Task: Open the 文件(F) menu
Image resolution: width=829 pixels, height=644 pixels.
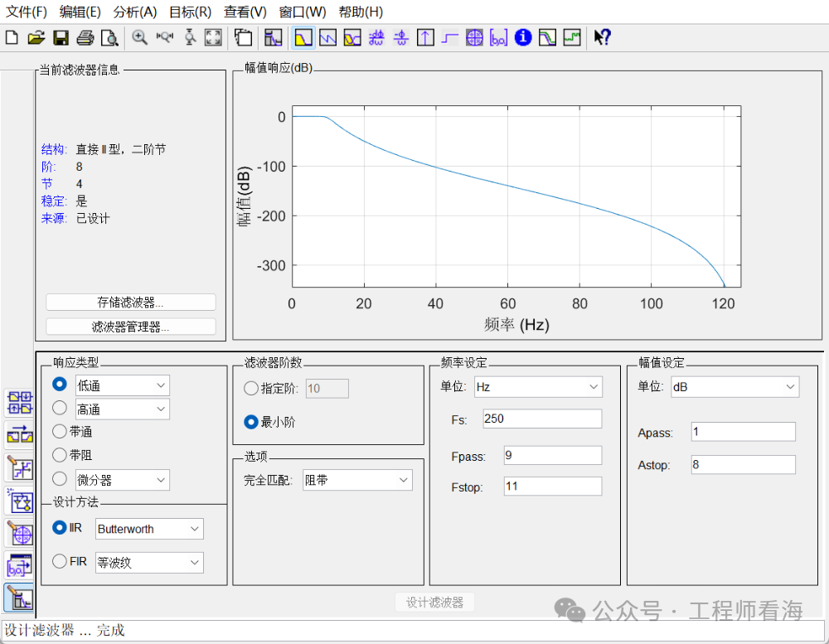Action: tap(26, 12)
